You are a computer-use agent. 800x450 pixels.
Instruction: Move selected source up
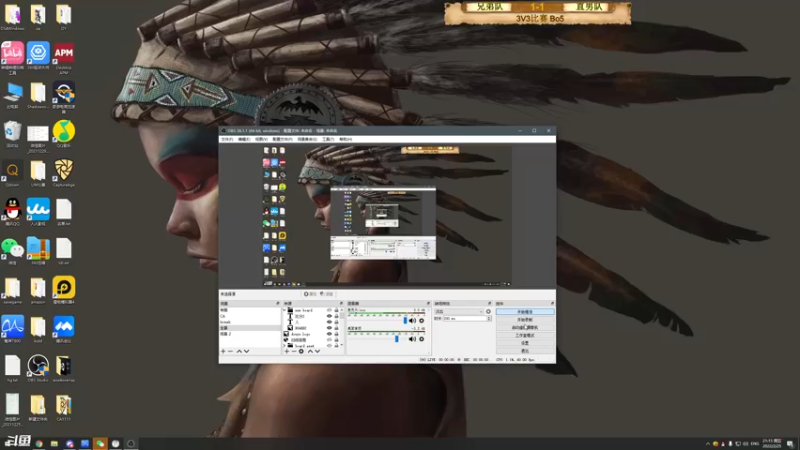click(x=310, y=352)
